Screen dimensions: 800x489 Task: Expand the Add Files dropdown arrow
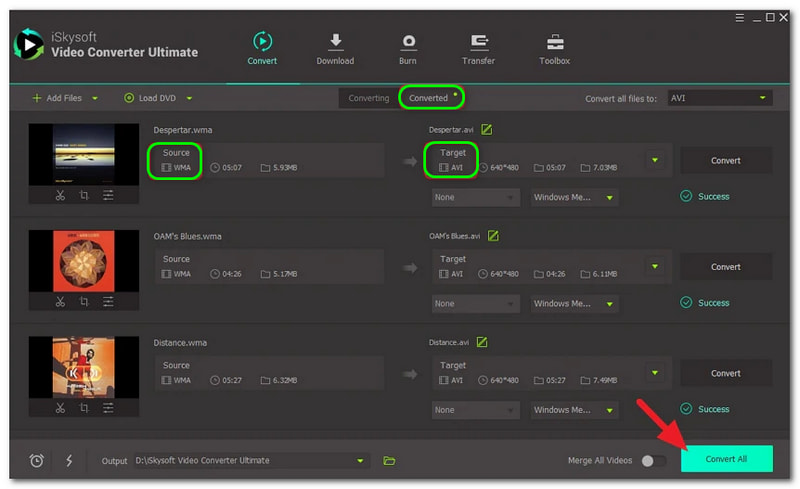point(95,99)
